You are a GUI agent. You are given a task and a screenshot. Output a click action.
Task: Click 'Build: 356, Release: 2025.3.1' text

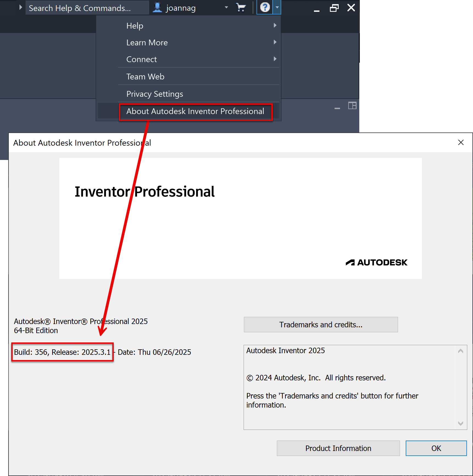pos(62,352)
